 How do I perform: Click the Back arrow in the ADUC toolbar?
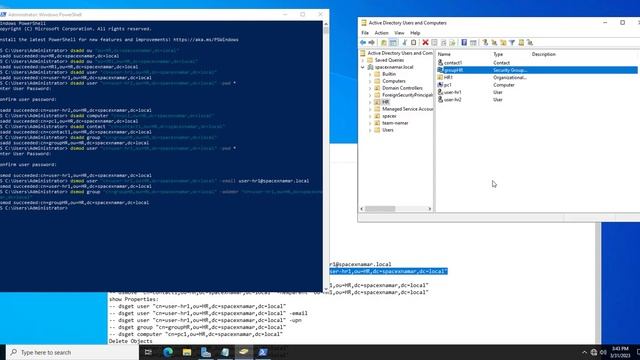tap(362, 42)
